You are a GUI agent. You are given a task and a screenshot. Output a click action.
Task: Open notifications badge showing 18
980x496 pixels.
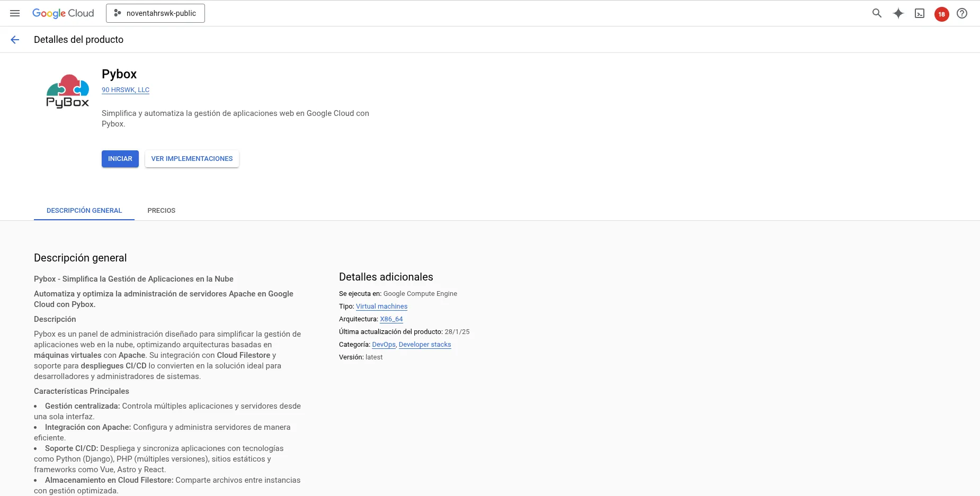(x=941, y=14)
